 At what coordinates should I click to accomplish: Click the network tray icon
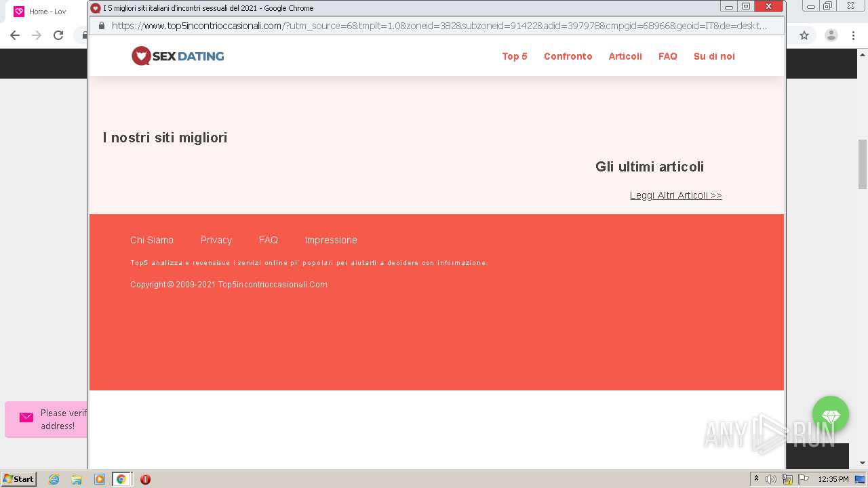(787, 479)
